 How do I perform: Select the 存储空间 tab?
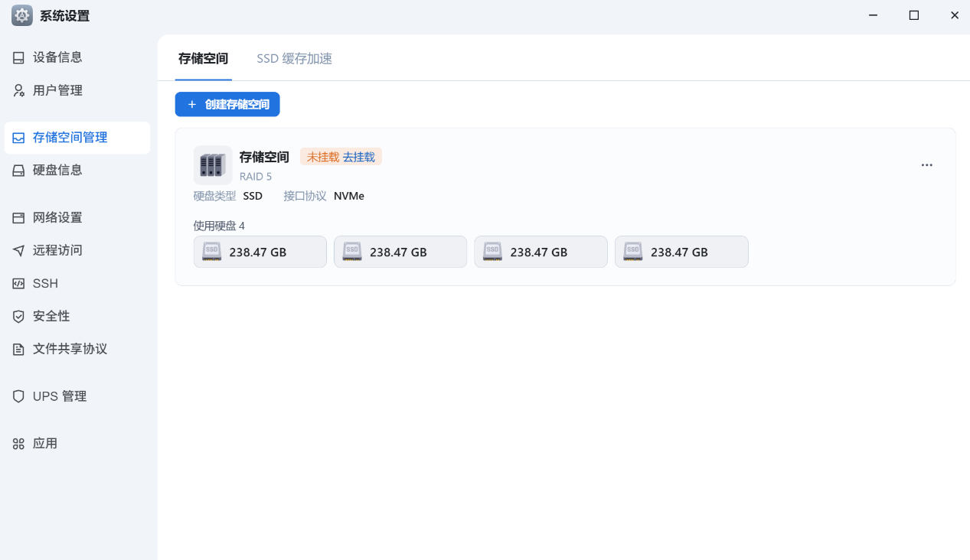pos(203,59)
